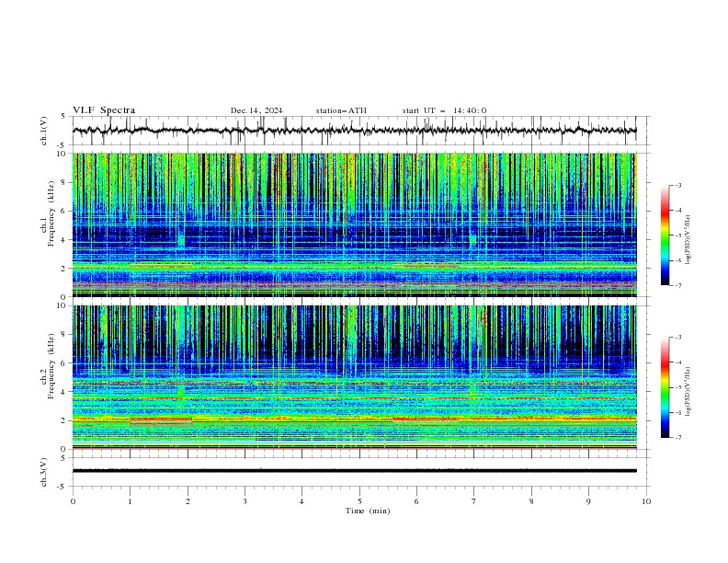The image size is (728, 563).
Task: Click the ch.2 'Frequency (kHz)' axis label
Action: [51, 365]
